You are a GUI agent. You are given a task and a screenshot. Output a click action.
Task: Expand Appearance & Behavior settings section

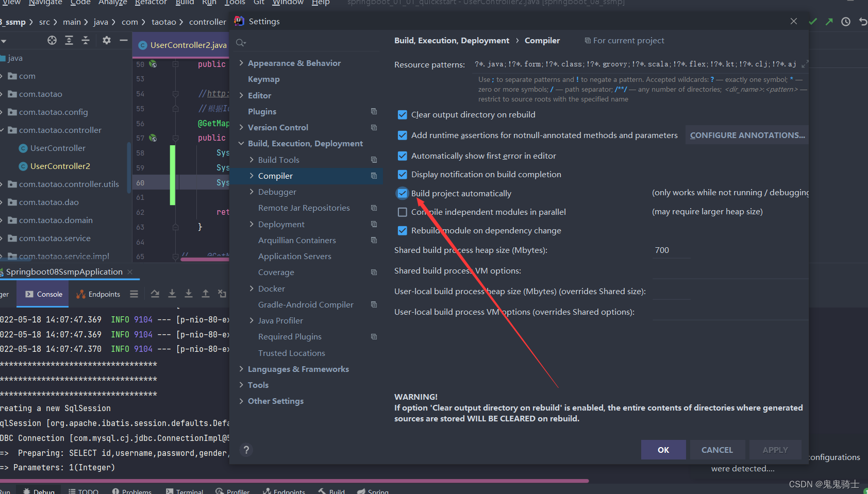241,63
